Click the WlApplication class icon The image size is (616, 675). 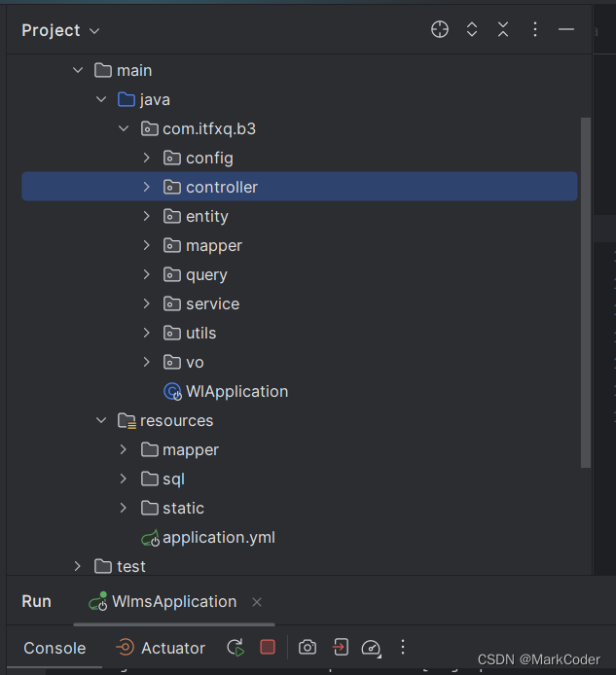172,391
